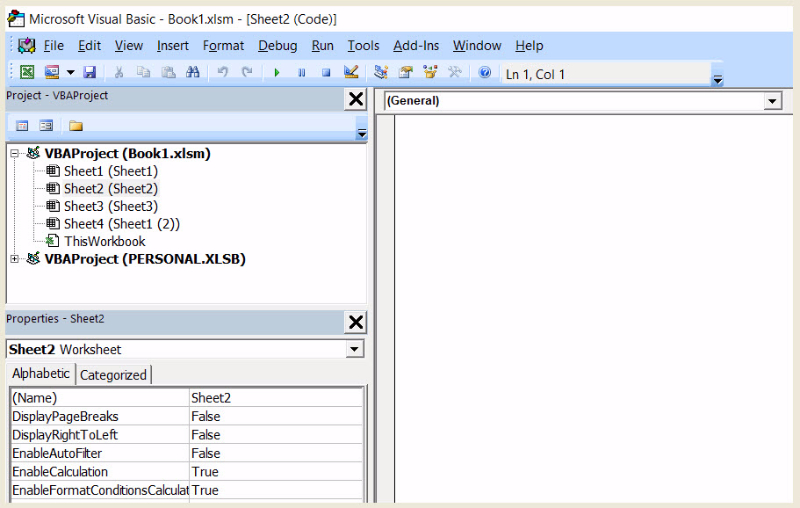Image resolution: width=800 pixels, height=508 pixels.
Task: Click the View Microsoft Excel icon
Action: point(27,73)
